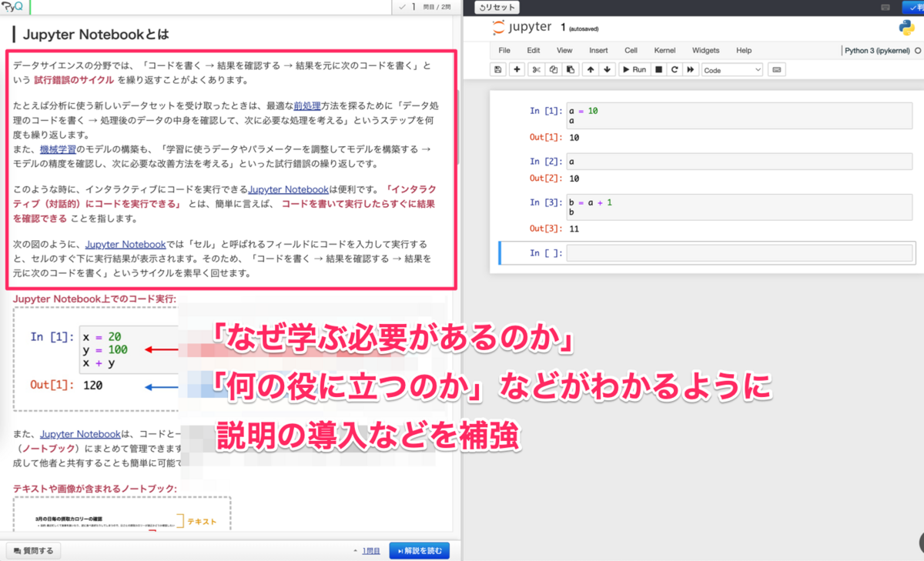Click the kernel idle indicator circle
This screenshot has height=561, width=924.
point(916,51)
